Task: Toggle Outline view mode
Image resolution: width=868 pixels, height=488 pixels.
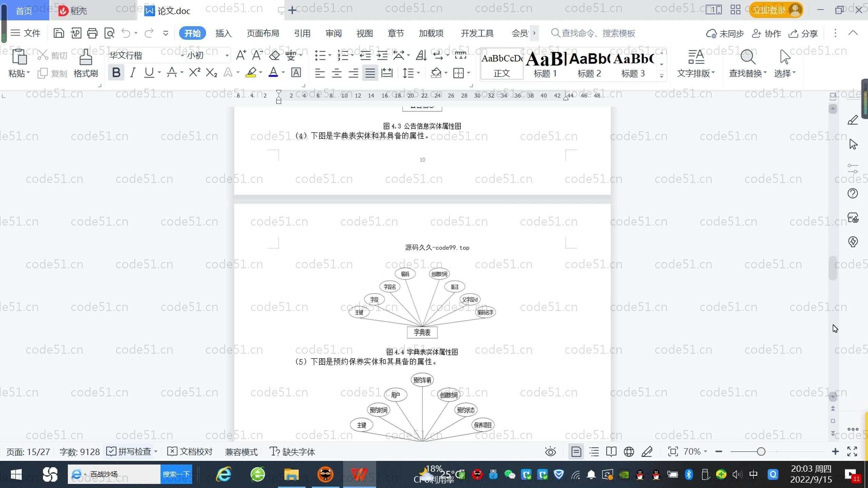Action: click(594, 452)
